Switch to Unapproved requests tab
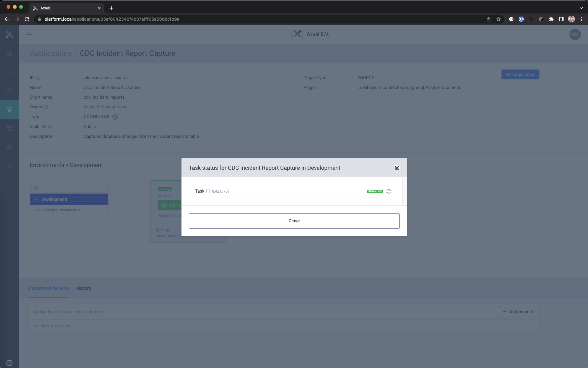The image size is (588, 368). (x=48, y=288)
